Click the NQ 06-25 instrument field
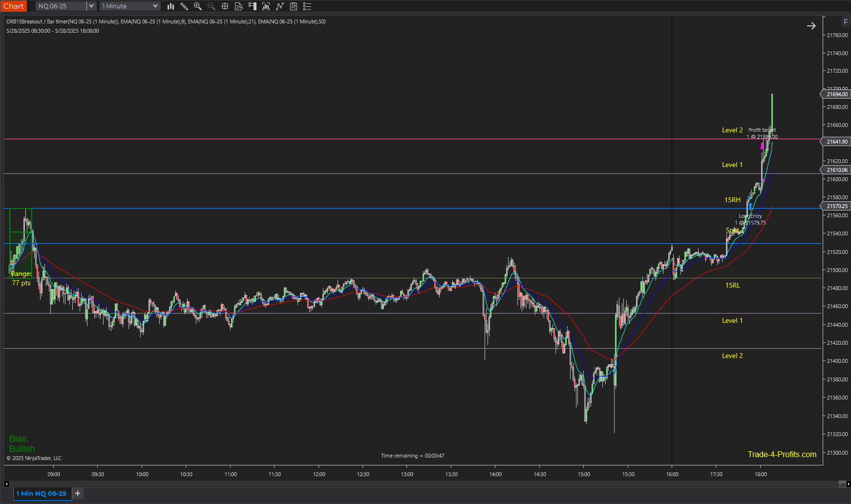The image size is (851, 504). (61, 6)
